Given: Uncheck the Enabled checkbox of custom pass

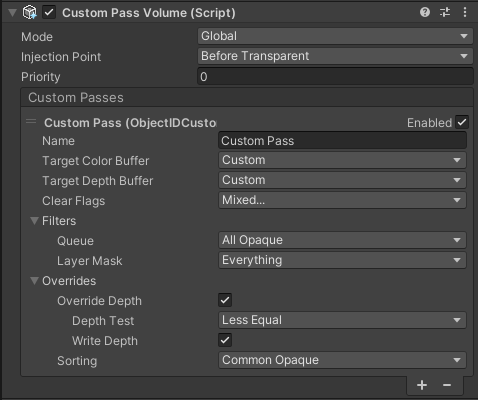Looking at the screenshot, I should pyautogui.click(x=462, y=122).
